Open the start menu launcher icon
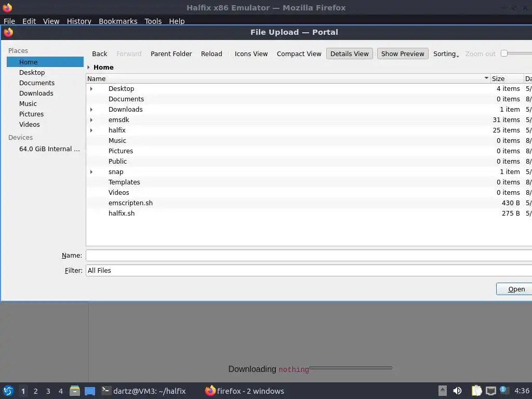The image size is (532, 399). [x=8, y=391]
